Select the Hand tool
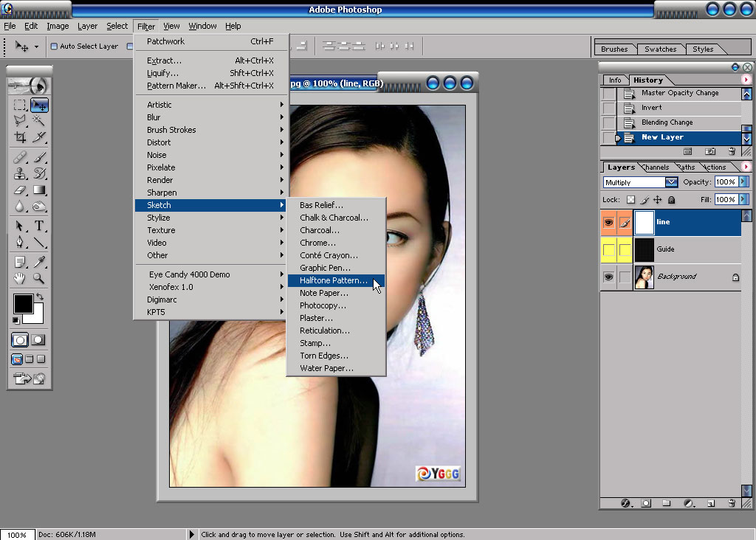The image size is (756, 540). tap(19, 278)
